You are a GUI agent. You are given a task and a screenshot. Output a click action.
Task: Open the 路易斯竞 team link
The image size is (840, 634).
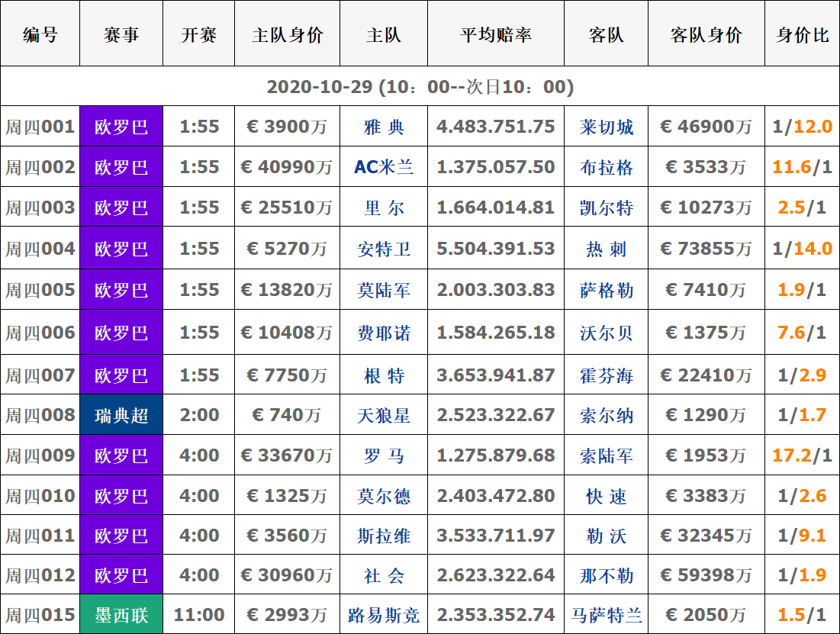click(x=384, y=615)
